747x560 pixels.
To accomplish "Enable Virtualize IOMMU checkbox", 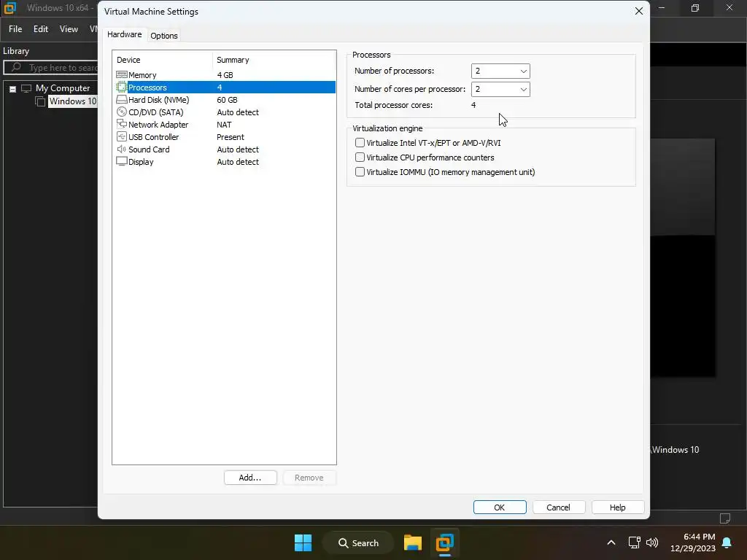I will (360, 172).
